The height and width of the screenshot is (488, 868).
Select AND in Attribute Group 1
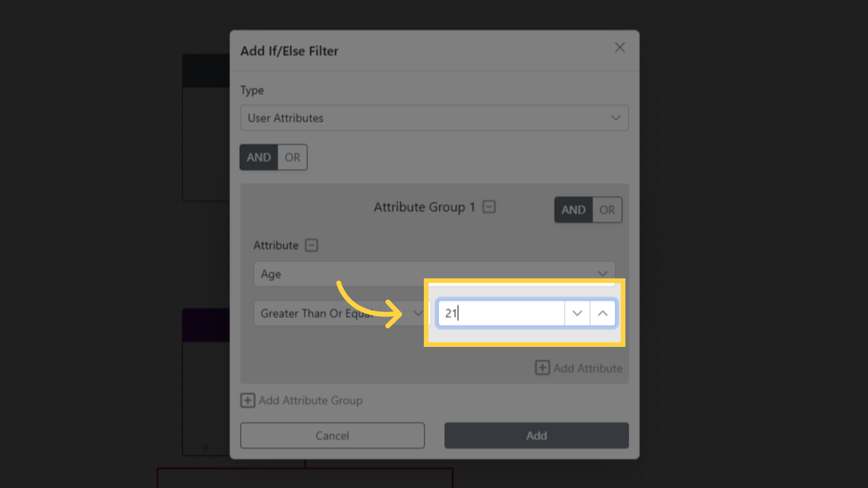574,210
